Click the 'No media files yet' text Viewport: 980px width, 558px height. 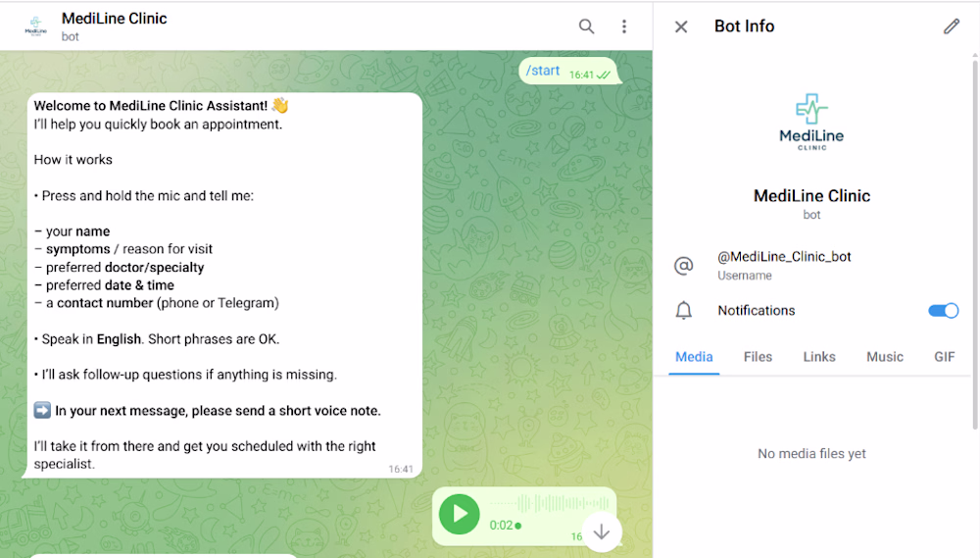point(811,453)
